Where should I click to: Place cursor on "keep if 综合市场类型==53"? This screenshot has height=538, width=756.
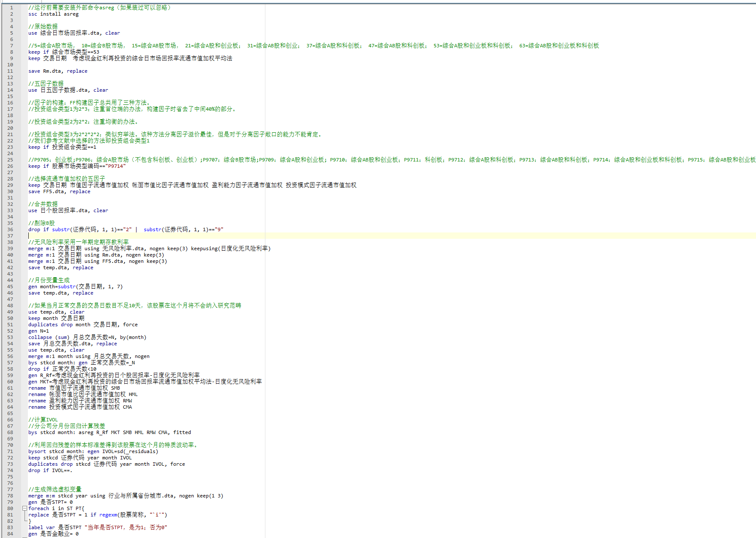pyautogui.click(x=64, y=52)
